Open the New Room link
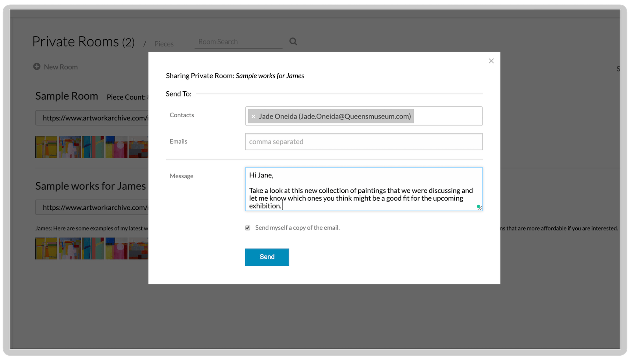This screenshot has width=630, height=364. pyautogui.click(x=61, y=67)
